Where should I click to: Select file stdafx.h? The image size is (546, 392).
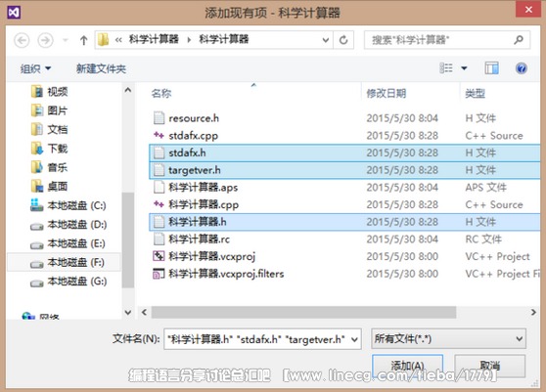[344, 152]
